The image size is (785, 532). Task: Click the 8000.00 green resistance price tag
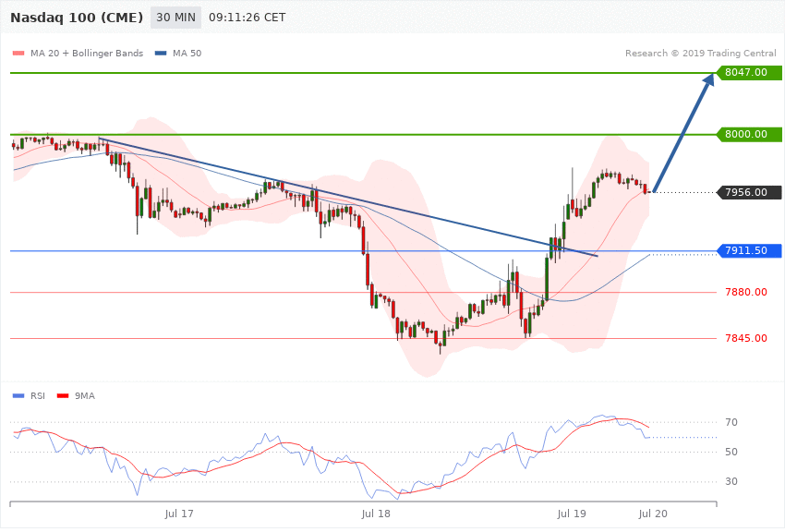coord(749,135)
